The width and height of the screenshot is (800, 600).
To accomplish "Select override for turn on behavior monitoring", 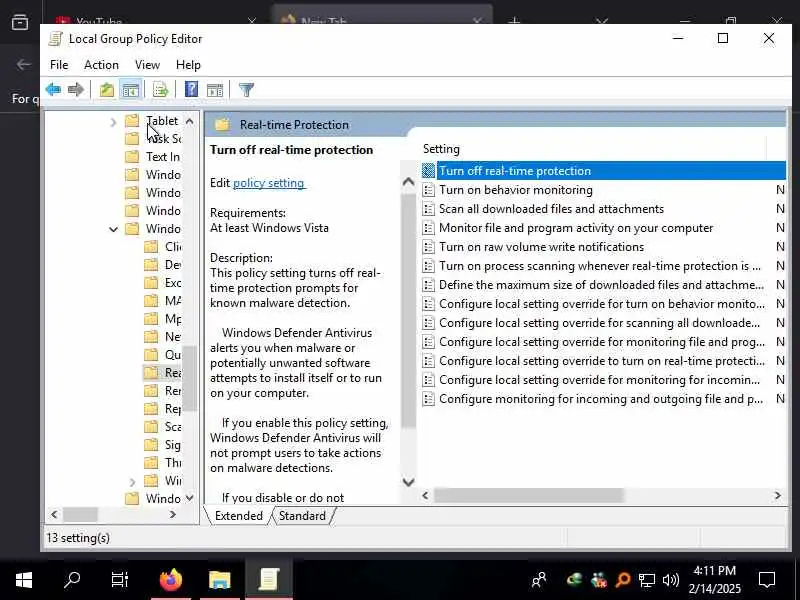I will point(604,304).
